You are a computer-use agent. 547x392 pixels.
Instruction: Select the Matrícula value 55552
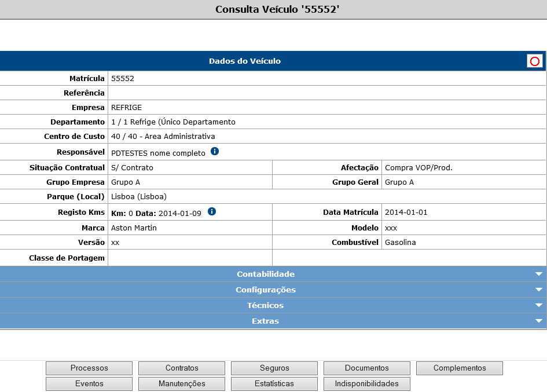(123, 79)
